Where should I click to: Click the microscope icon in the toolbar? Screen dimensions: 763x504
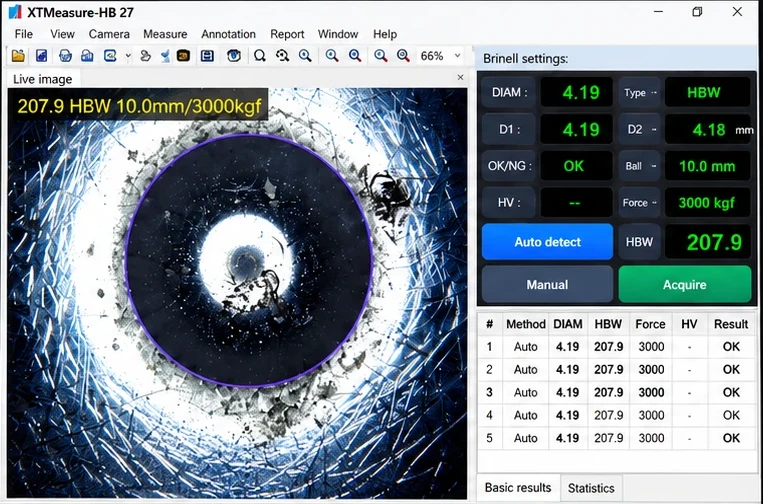[x=165, y=56]
